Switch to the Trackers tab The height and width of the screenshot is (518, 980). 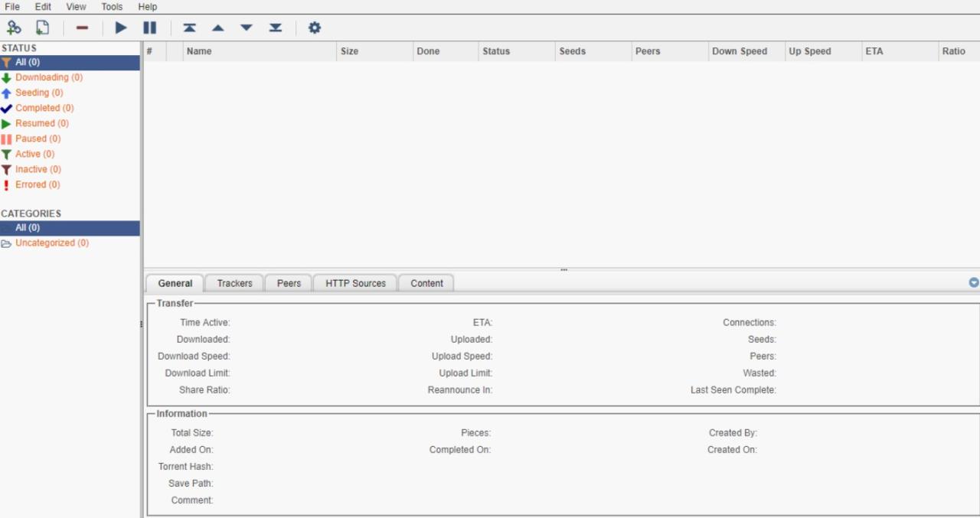[x=234, y=283]
